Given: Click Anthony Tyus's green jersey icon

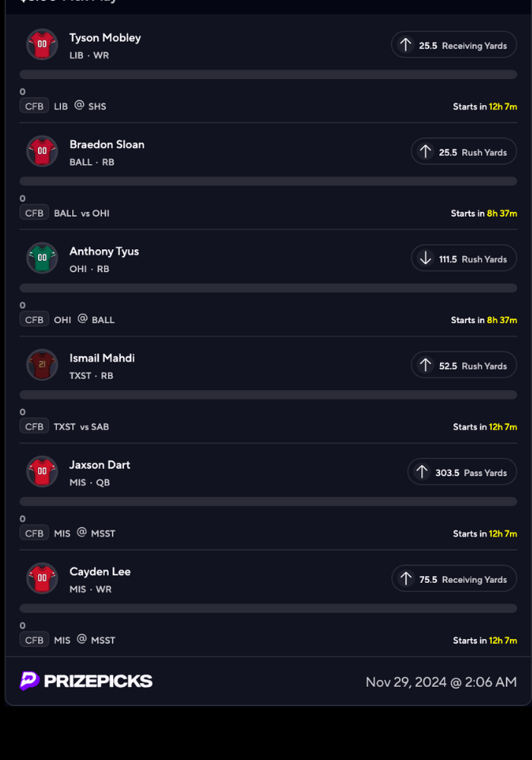Looking at the screenshot, I should point(42,258).
